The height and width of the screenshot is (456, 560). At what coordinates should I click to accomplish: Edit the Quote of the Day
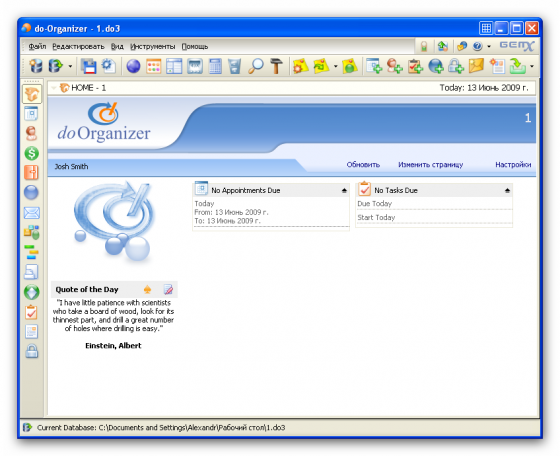tap(168, 289)
